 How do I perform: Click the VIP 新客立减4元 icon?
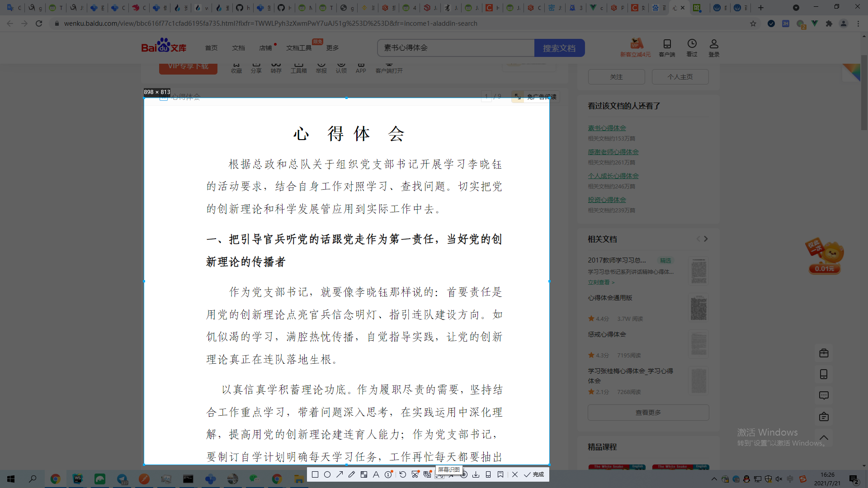(636, 47)
